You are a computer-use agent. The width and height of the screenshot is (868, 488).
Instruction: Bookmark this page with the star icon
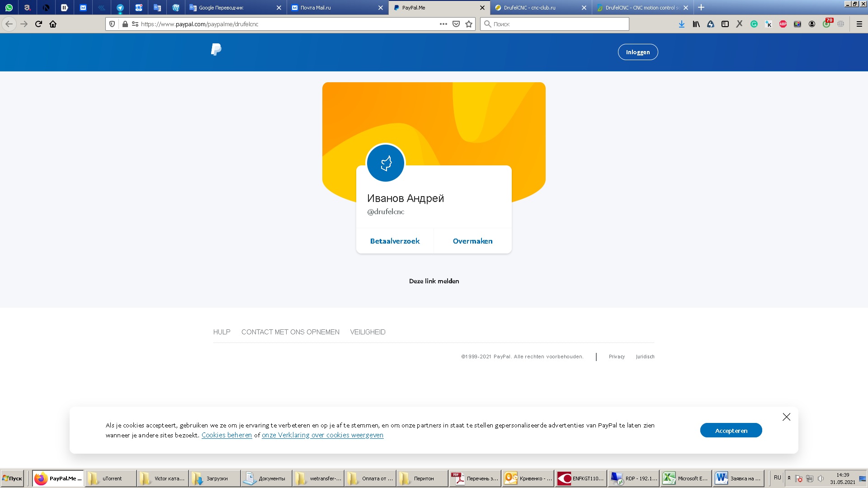tap(469, 24)
